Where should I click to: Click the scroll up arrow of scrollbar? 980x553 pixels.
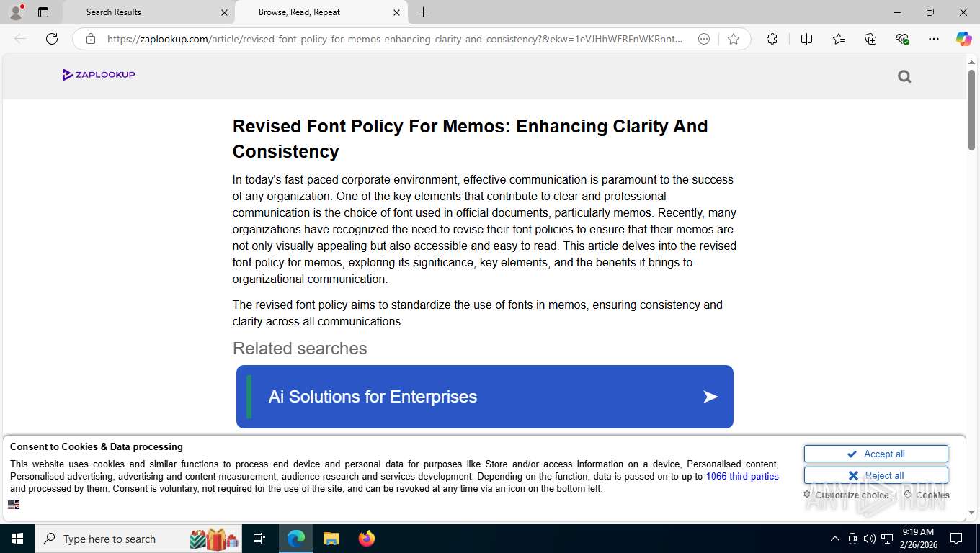[x=971, y=63]
